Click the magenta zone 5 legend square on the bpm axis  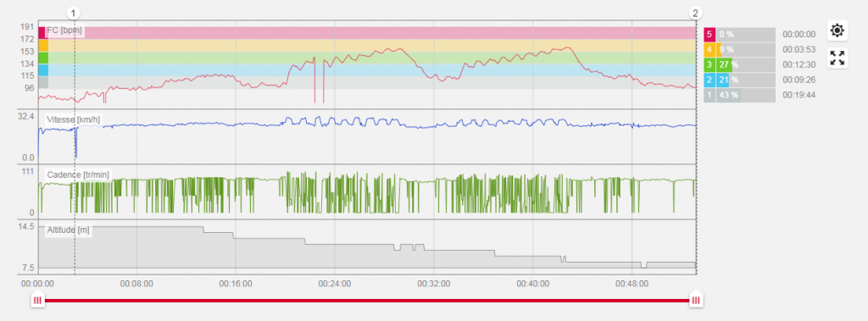pos(42,33)
